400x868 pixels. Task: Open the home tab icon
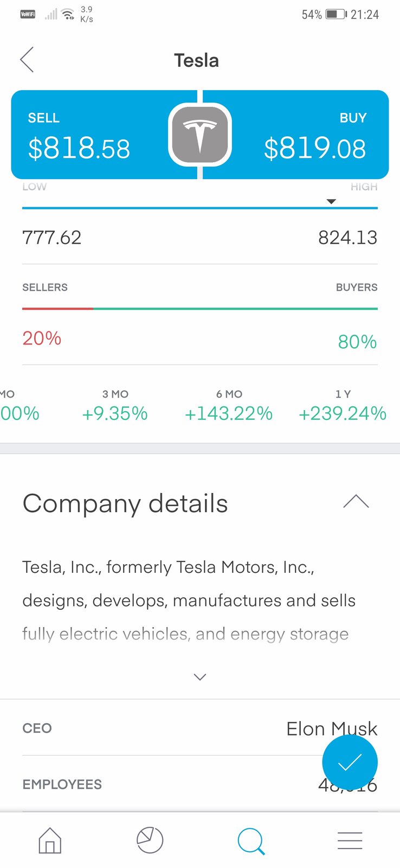click(50, 840)
